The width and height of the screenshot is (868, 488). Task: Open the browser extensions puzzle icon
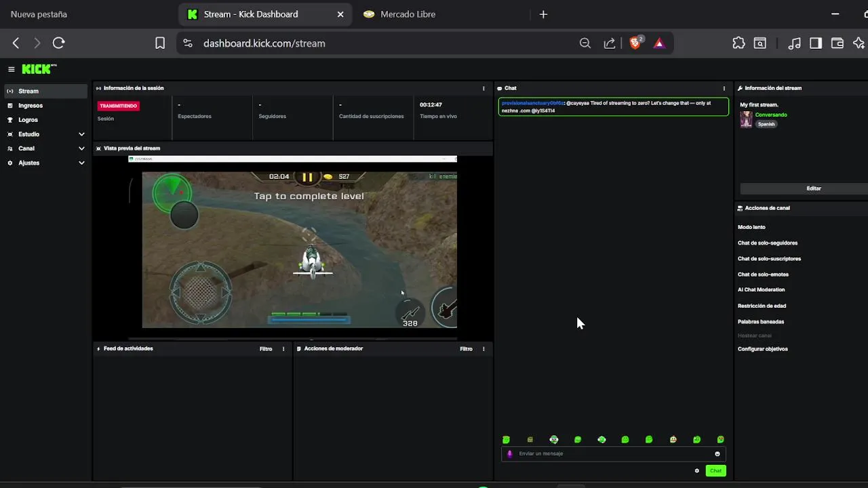click(739, 43)
